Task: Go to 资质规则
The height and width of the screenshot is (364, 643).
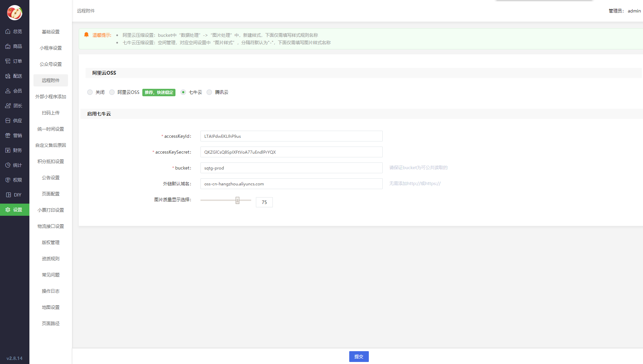Action: tap(51, 259)
